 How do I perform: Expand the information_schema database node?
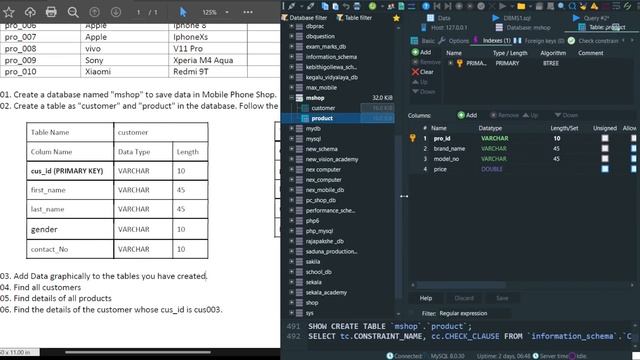point(291,57)
